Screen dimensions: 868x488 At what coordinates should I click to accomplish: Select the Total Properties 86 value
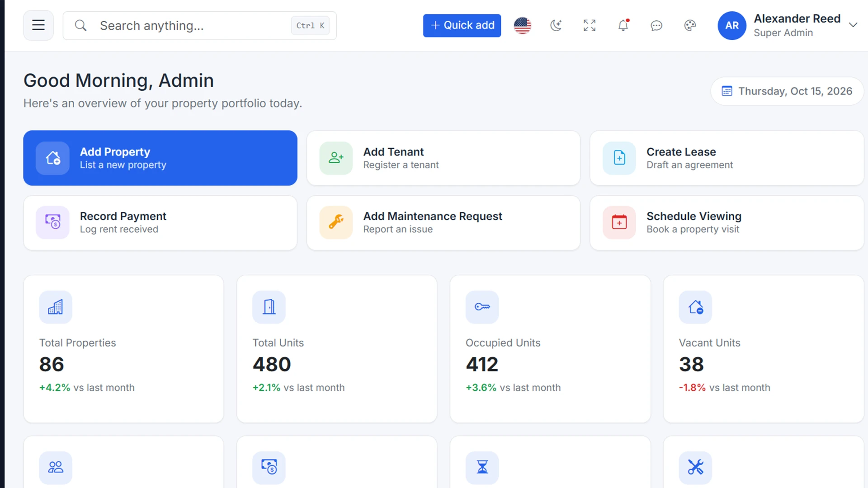[x=52, y=364]
